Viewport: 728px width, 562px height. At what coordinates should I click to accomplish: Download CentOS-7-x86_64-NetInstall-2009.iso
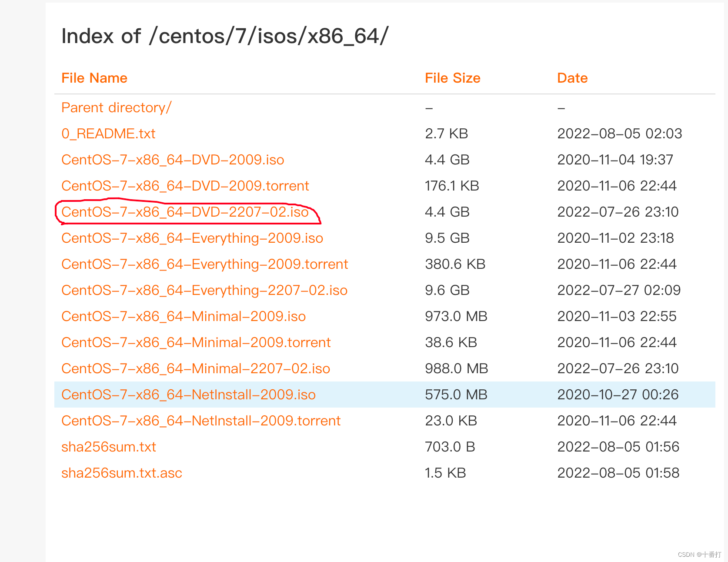pyautogui.click(x=188, y=395)
